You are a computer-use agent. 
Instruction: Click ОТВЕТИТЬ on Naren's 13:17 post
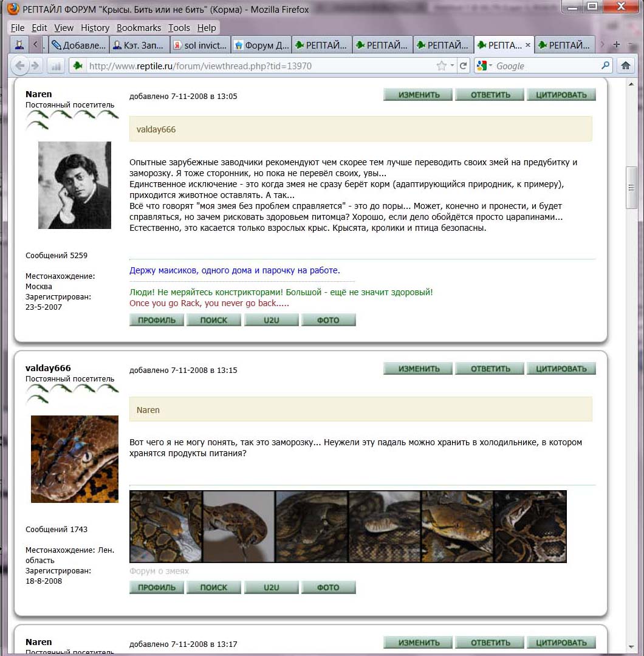coord(490,642)
